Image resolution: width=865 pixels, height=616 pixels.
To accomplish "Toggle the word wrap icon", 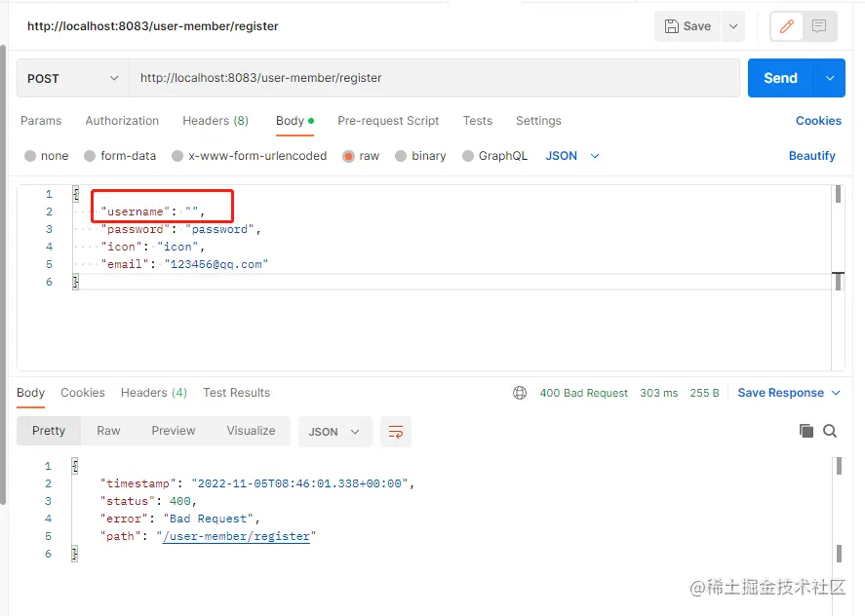I will click(396, 432).
